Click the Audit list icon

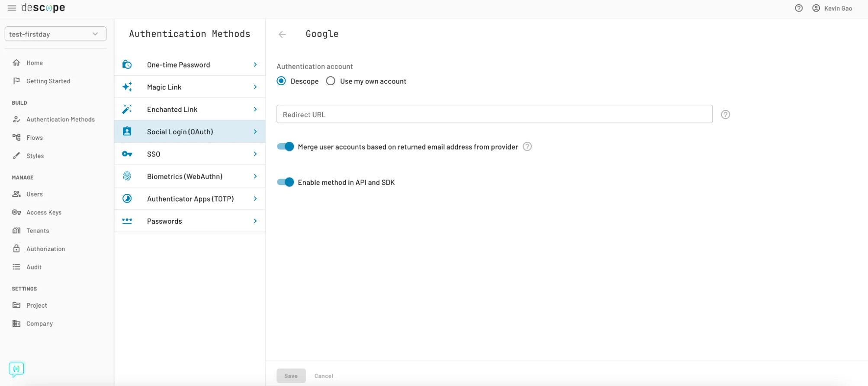point(16,267)
